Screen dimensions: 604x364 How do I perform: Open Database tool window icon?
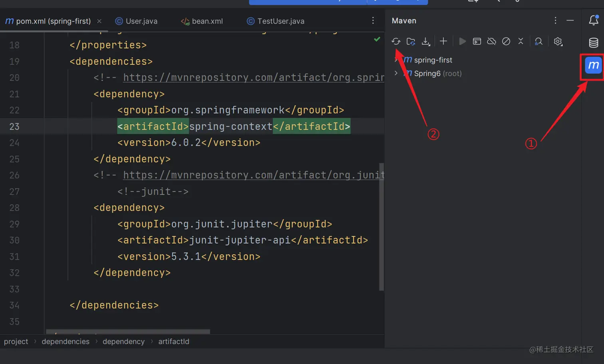click(x=594, y=42)
